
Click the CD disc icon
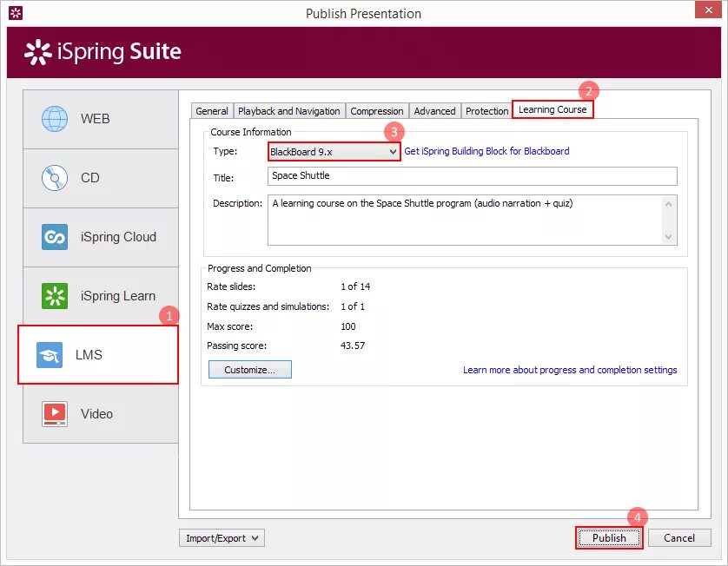[x=55, y=178]
